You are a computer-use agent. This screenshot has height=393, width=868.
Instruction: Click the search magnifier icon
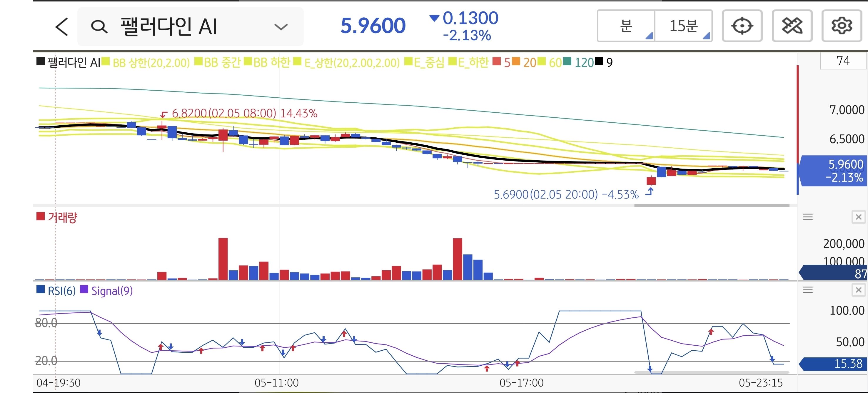tap(99, 27)
